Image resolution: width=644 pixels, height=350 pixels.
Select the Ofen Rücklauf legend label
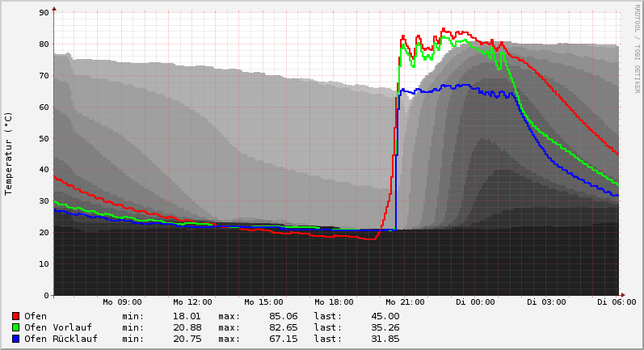tap(61, 339)
